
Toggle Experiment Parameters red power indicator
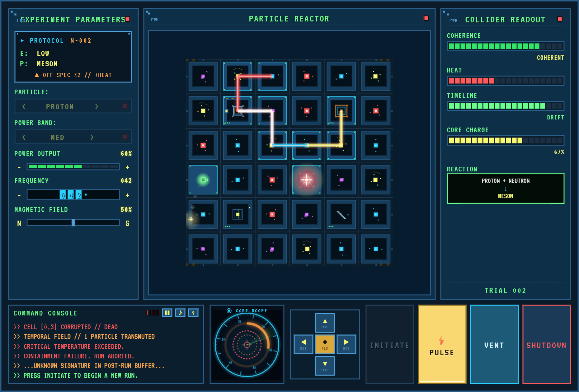coord(128,19)
